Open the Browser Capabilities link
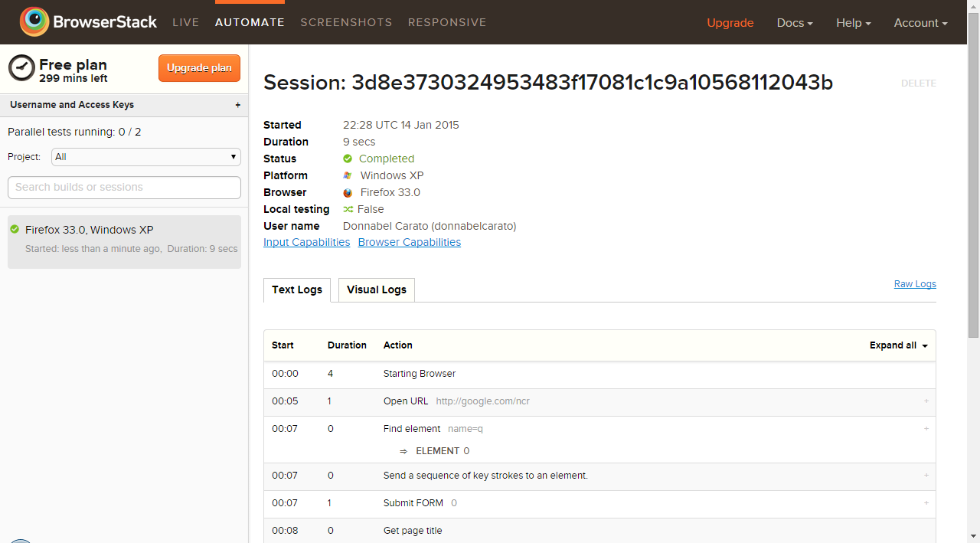The width and height of the screenshot is (980, 543). pyautogui.click(x=410, y=242)
